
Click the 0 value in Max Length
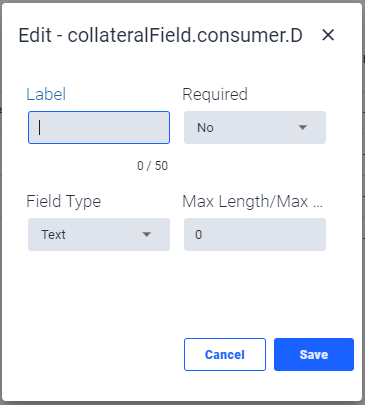(x=199, y=235)
